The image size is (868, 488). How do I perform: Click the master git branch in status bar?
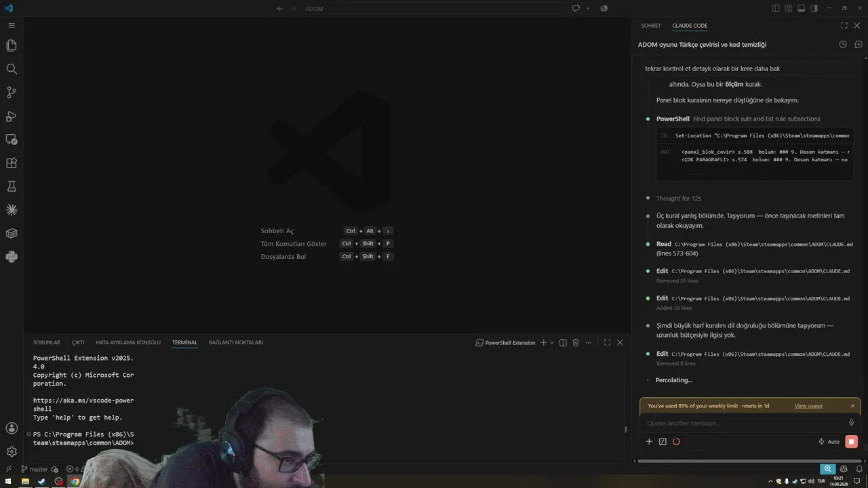pos(34,469)
